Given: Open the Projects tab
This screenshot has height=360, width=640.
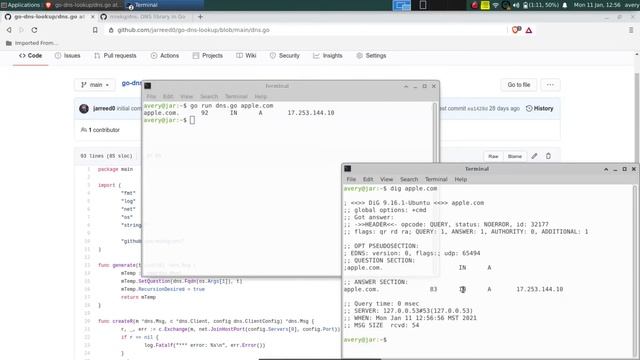Looking at the screenshot, I should point(208,56).
